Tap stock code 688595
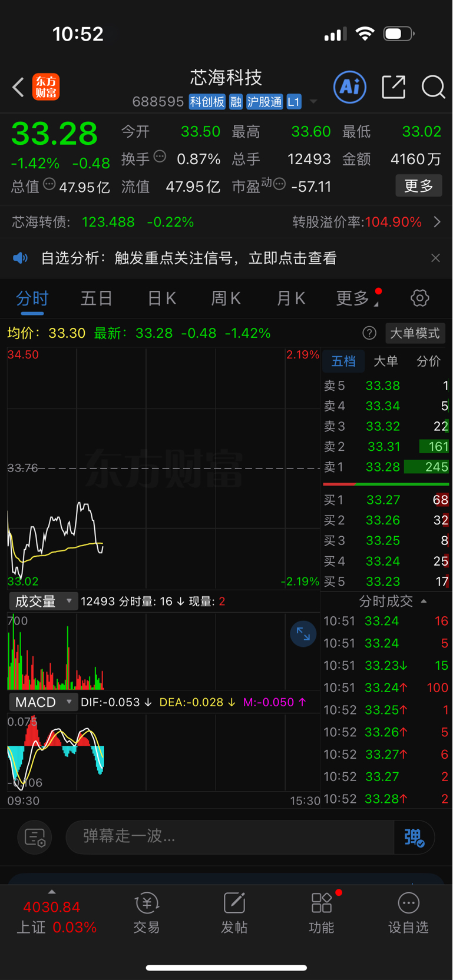Image resolution: width=453 pixels, height=980 pixels. pos(158,102)
